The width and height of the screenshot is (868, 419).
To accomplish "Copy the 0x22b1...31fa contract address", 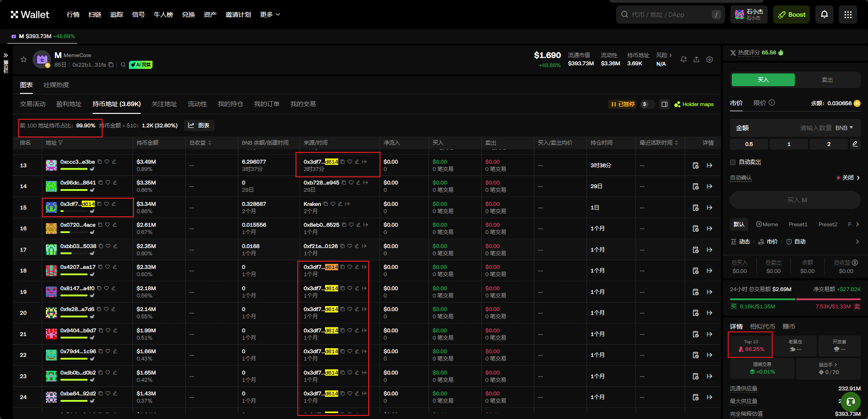I will click(x=111, y=65).
